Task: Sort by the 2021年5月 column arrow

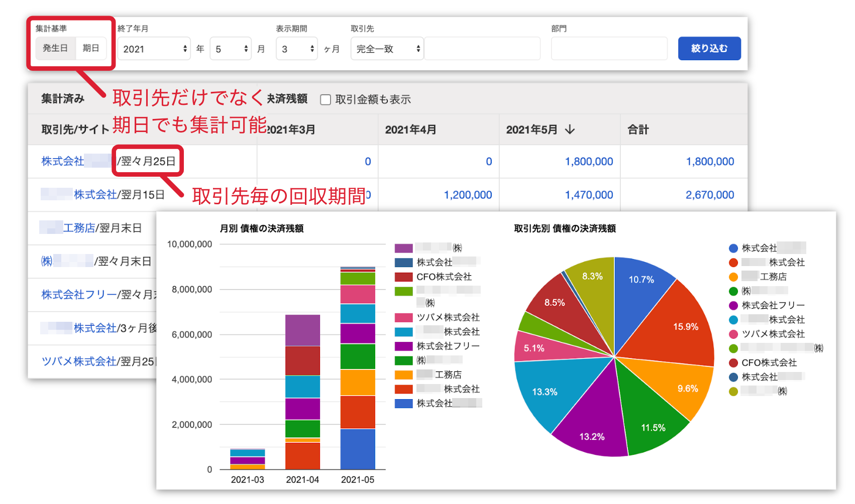Action: tap(570, 130)
